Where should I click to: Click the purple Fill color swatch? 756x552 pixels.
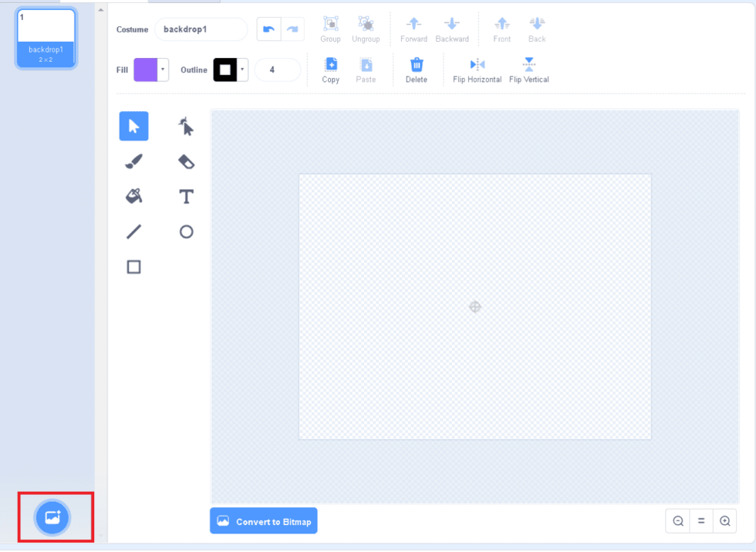[x=145, y=69]
